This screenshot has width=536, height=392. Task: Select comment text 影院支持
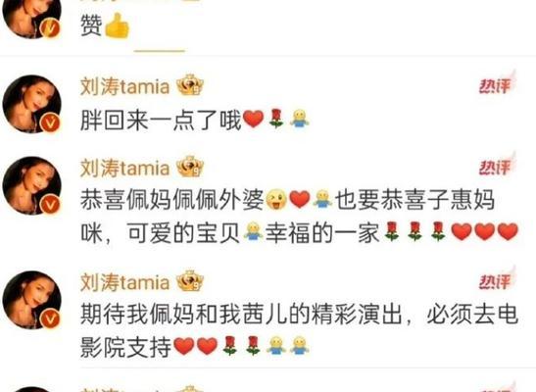[125, 347]
